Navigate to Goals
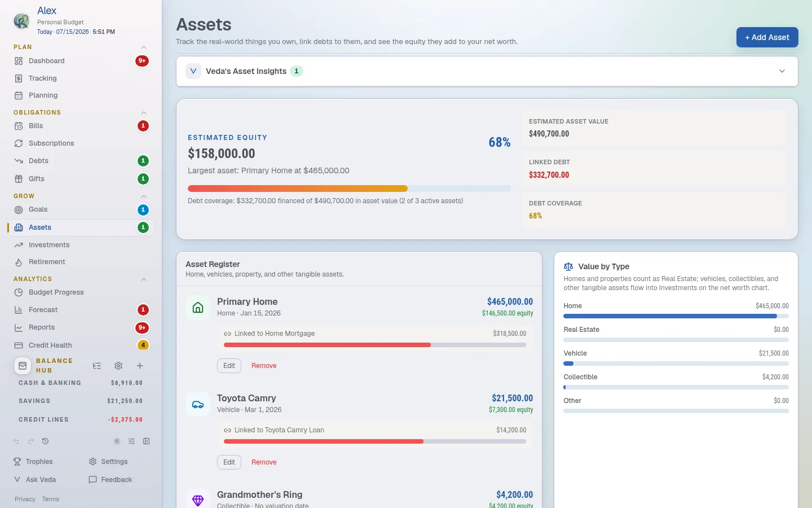812x508 pixels. coord(81,209)
